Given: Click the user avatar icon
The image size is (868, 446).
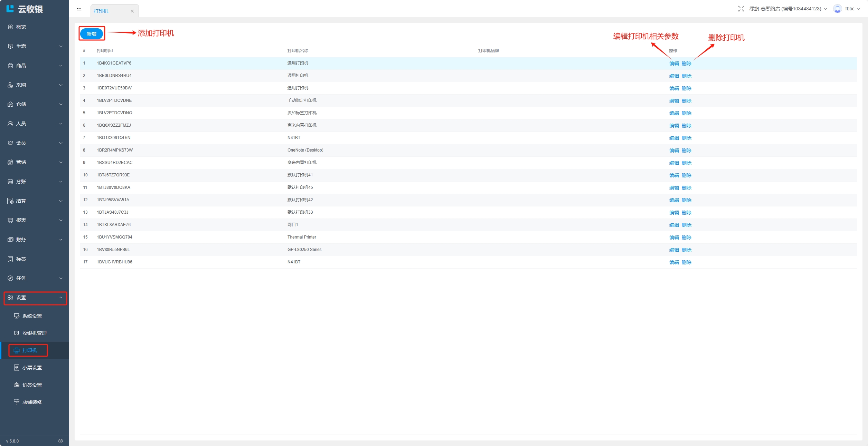Looking at the screenshot, I should point(837,9).
